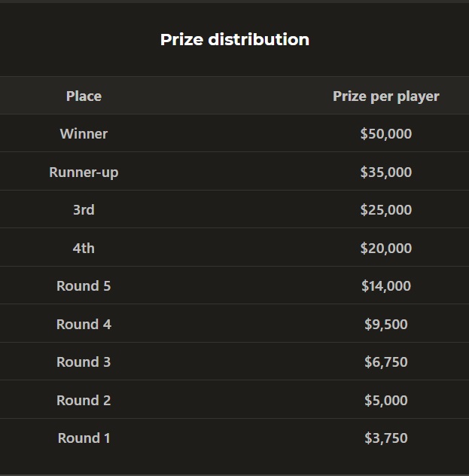
Task: Click the $25,000 prize amount
Action: (386, 210)
